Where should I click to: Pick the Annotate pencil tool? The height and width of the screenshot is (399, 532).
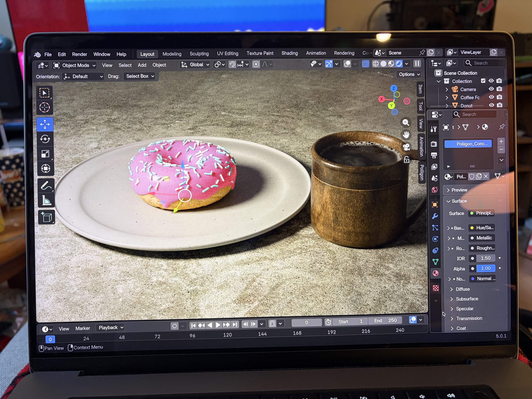tap(46, 185)
